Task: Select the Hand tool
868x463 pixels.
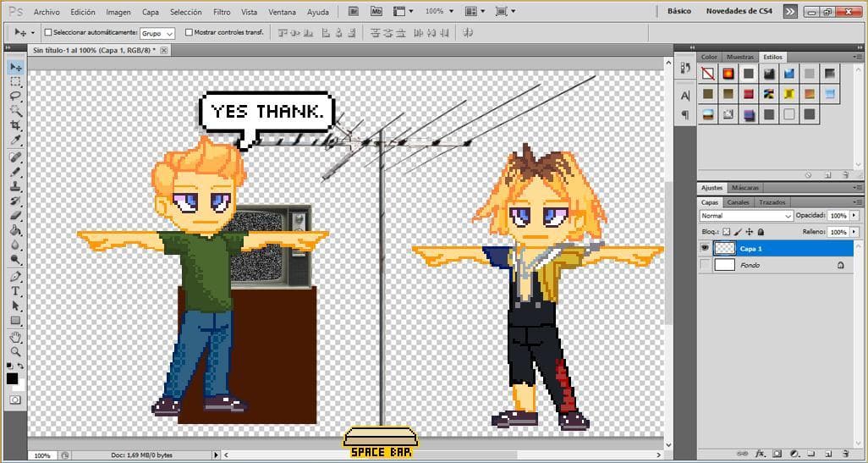Action: pyautogui.click(x=15, y=337)
